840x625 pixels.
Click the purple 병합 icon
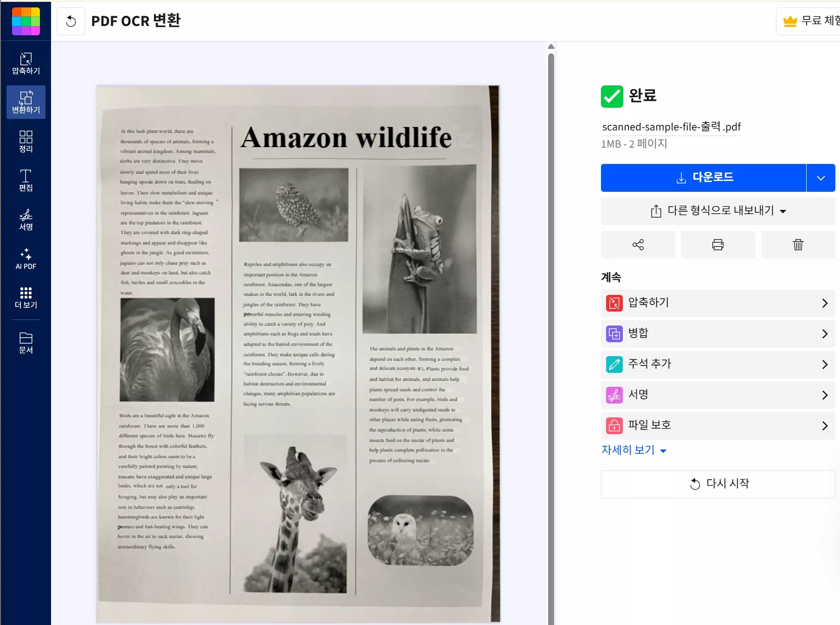click(614, 334)
